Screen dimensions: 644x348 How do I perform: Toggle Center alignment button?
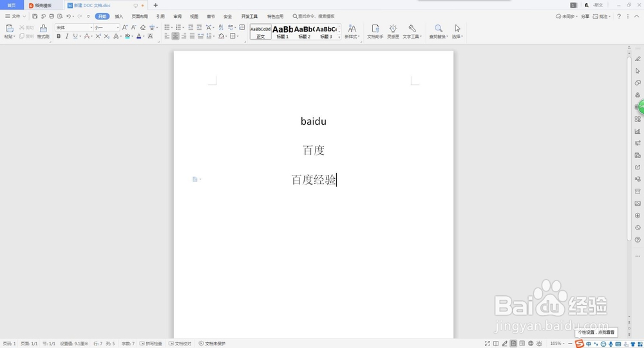[175, 37]
